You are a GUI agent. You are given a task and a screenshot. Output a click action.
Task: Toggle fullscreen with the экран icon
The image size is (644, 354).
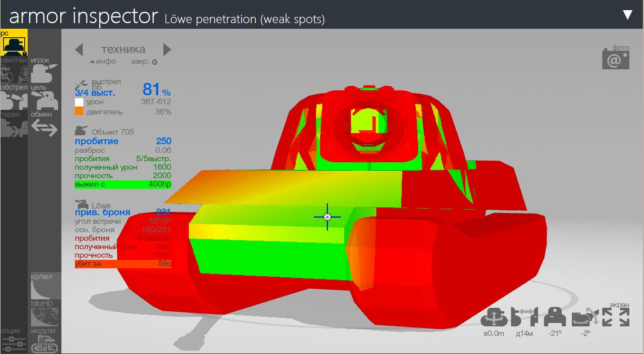pos(615,317)
